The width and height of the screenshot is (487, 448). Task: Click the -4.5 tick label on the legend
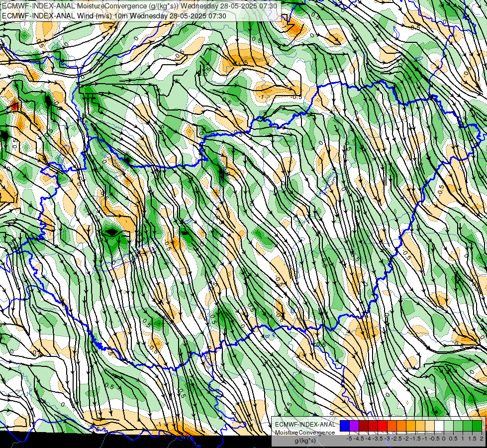359,439
